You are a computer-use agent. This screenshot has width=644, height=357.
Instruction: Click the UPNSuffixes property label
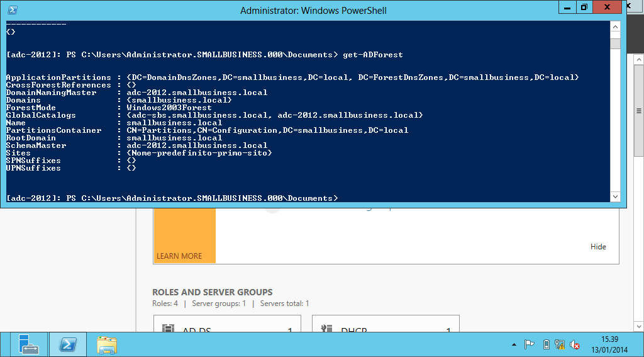[34, 168]
